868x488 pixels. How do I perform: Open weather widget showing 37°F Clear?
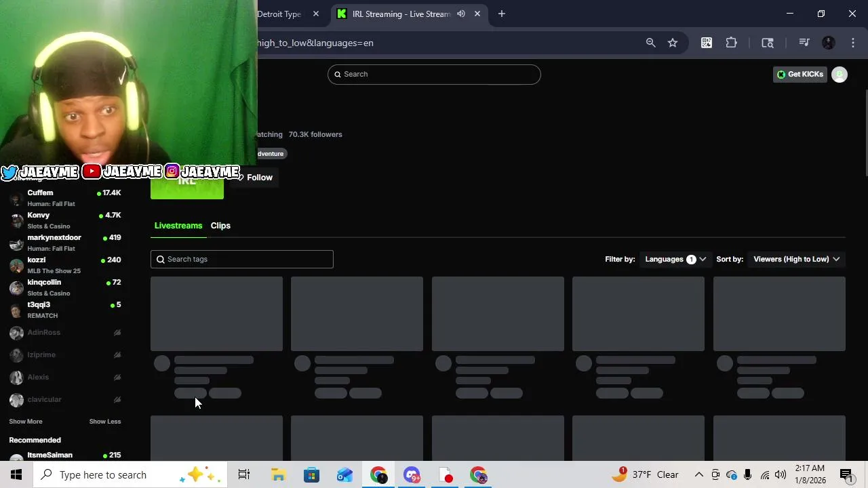coord(645,474)
